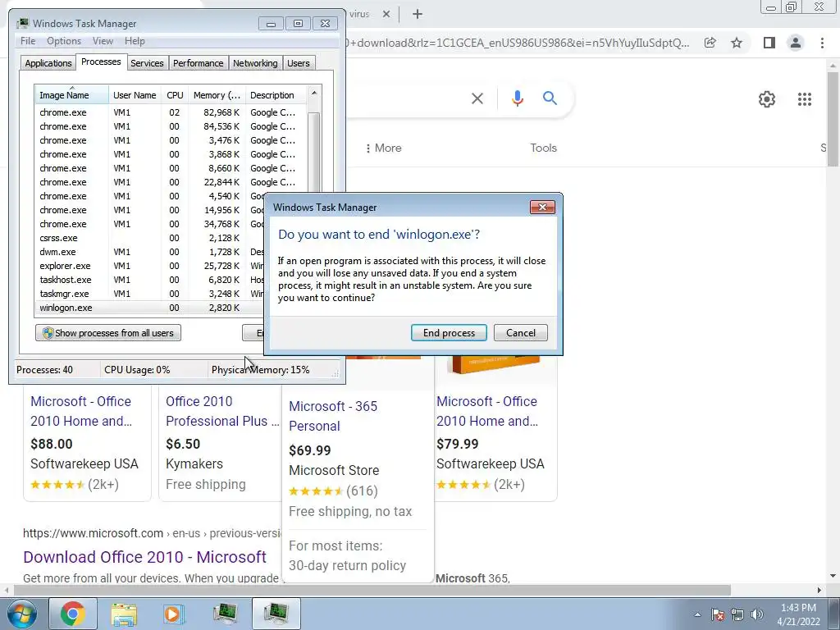Screen dimensions: 840x630
Task: Select the csrss.exe process row
Action: [150, 238]
